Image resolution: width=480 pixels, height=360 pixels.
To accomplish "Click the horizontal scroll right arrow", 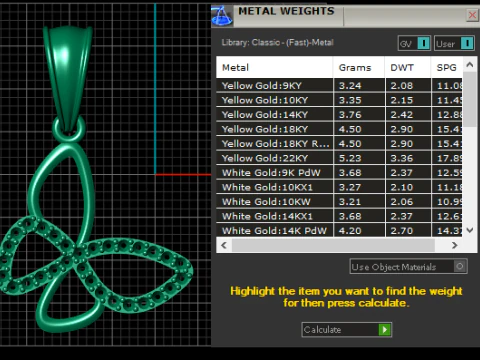I will pos(455,245).
